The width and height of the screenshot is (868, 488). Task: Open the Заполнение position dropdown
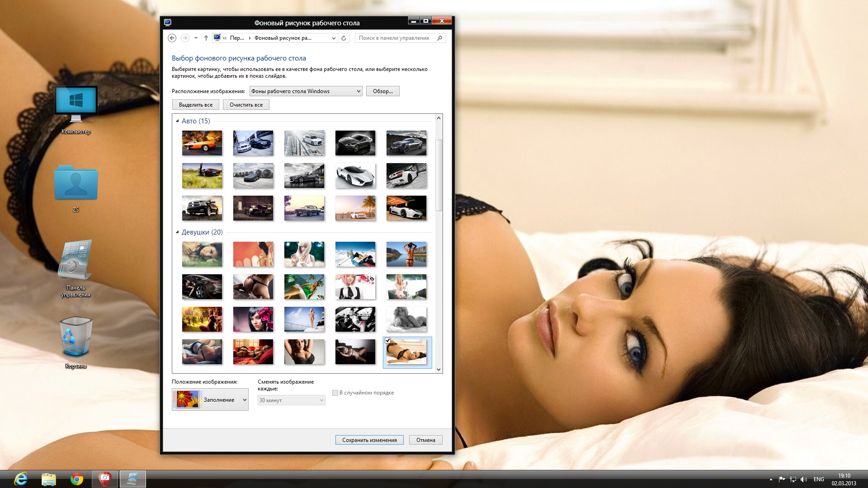click(x=210, y=400)
